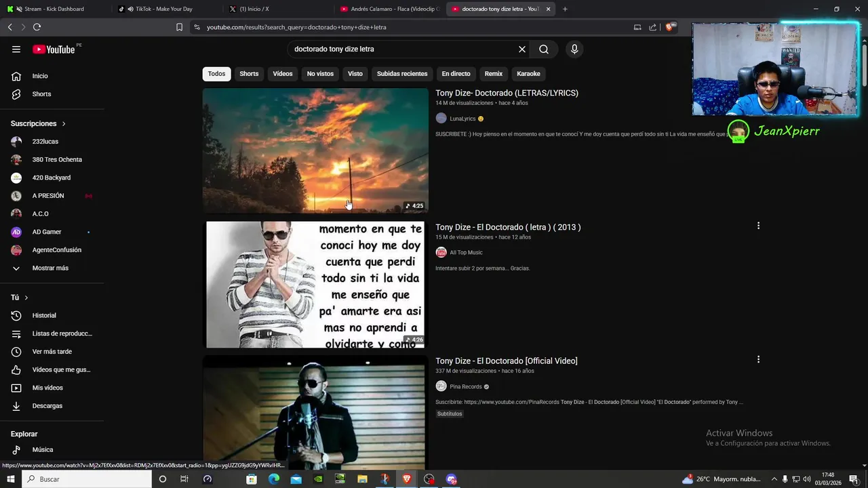Open Tony Dize- Doctorado (LETRAS/LYRICS) title

[507, 93]
